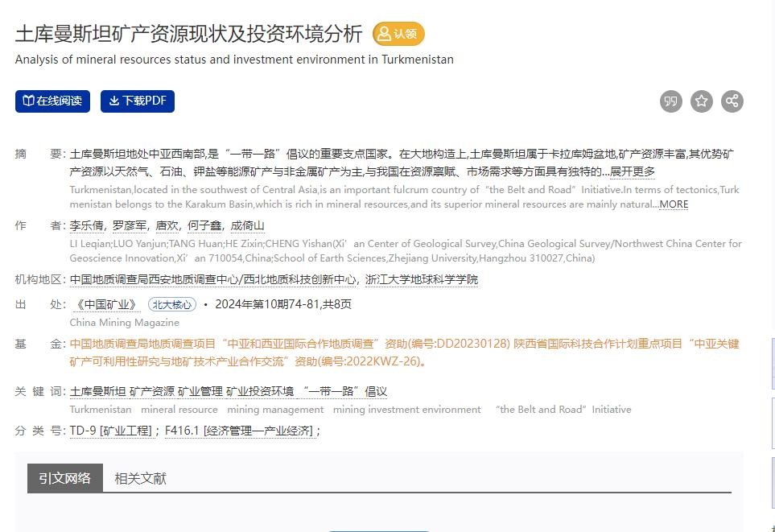This screenshot has width=775, height=532.
Task: Expand the English abstract with MORE
Action: [674, 204]
